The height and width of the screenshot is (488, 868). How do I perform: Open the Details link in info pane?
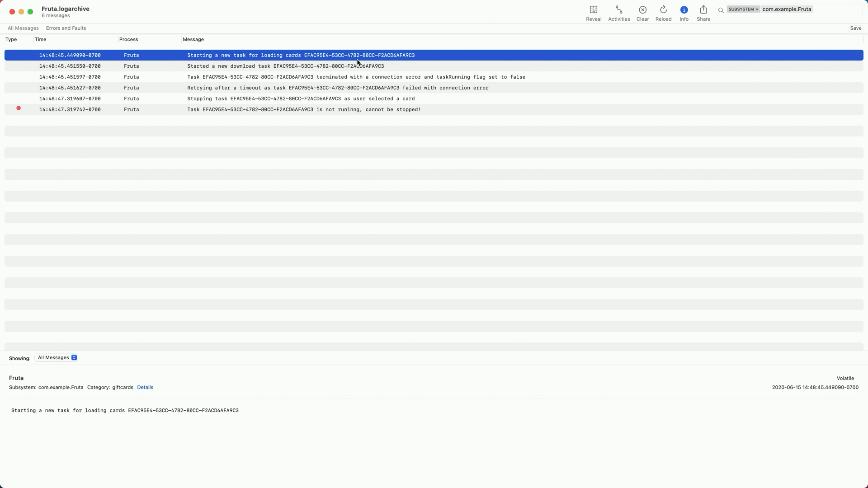coord(145,387)
